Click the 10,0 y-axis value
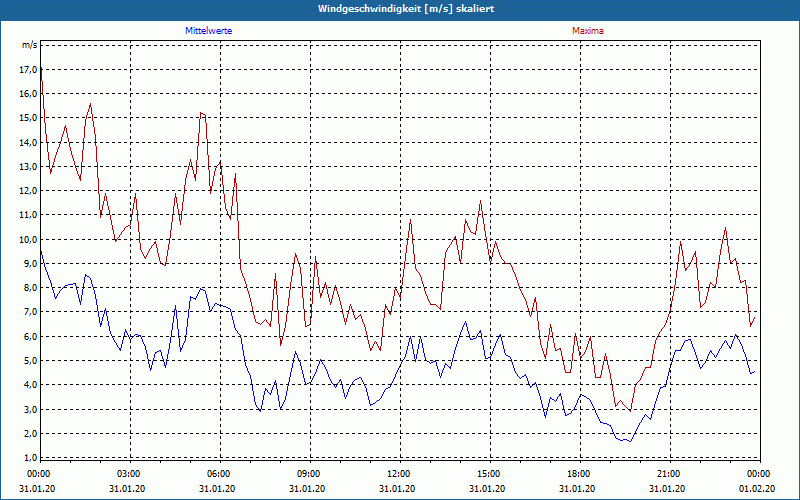 (28, 239)
